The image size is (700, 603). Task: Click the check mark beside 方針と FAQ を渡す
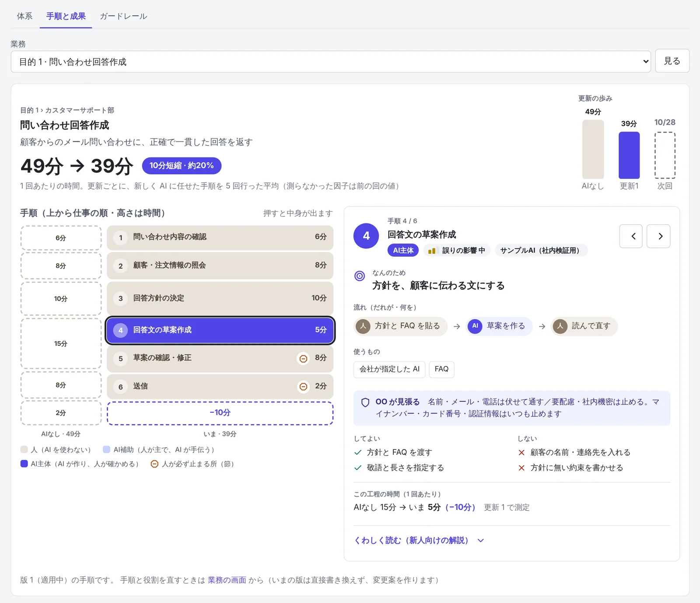coord(358,452)
